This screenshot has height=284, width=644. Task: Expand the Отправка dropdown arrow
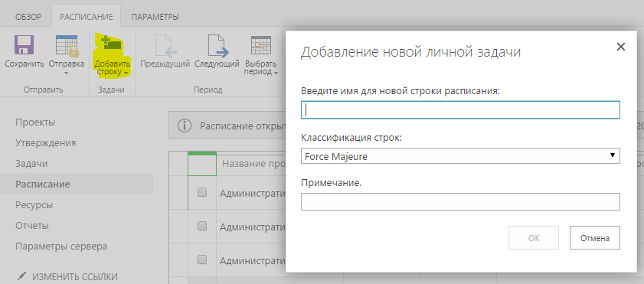click(67, 73)
